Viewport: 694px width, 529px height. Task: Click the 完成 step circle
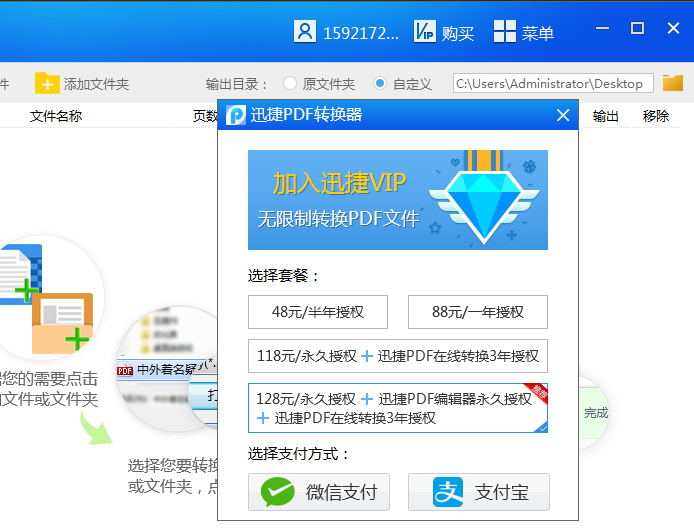point(594,413)
